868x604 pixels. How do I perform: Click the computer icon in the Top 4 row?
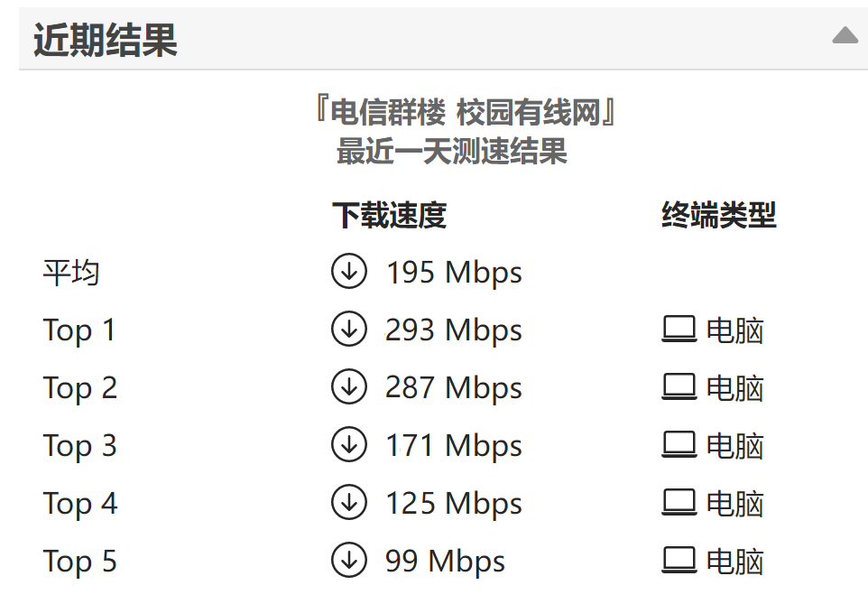pyautogui.click(x=679, y=502)
